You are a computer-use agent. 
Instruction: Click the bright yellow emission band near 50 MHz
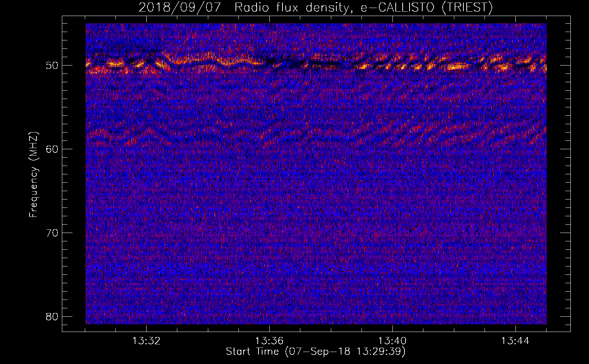coord(316,63)
